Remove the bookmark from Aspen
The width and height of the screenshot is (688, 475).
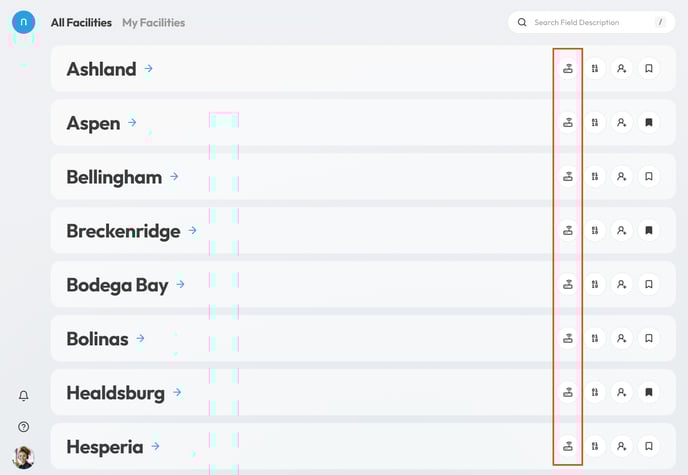coord(649,122)
